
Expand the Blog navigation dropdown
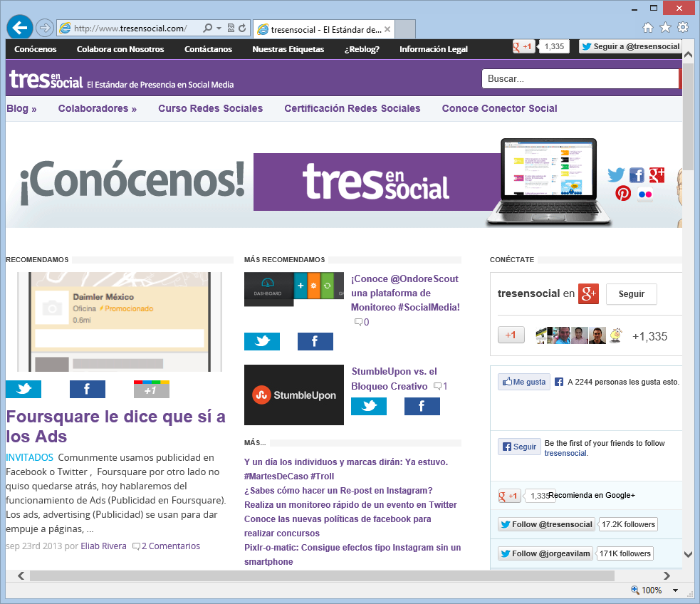[x=21, y=108]
